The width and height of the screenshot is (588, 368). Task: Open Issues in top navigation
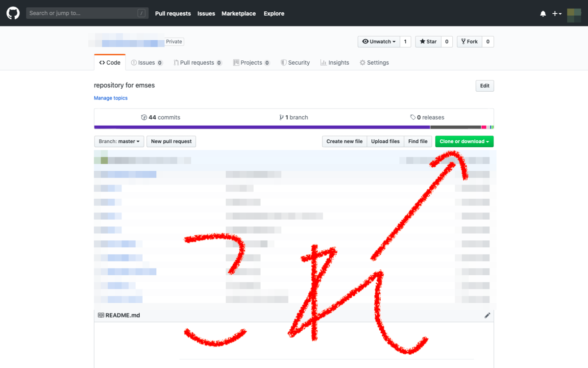206,14
